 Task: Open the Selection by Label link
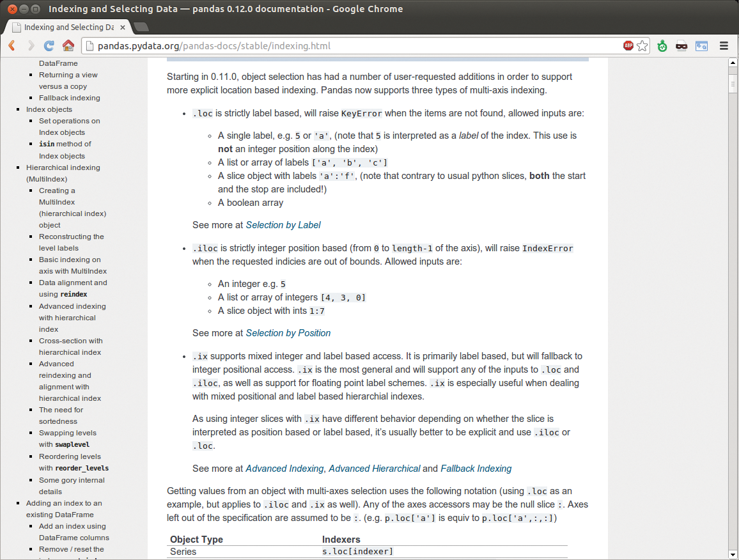[283, 225]
